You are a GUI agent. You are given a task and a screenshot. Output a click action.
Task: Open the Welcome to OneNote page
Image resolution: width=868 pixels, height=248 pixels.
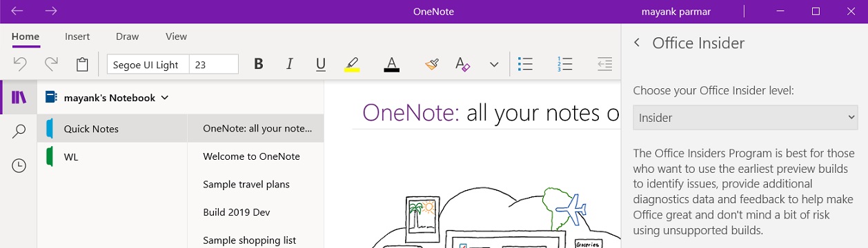pos(256,156)
